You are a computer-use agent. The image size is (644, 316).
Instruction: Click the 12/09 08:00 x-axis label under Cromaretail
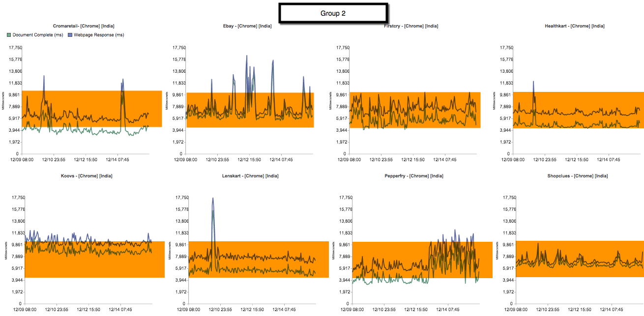(22, 160)
